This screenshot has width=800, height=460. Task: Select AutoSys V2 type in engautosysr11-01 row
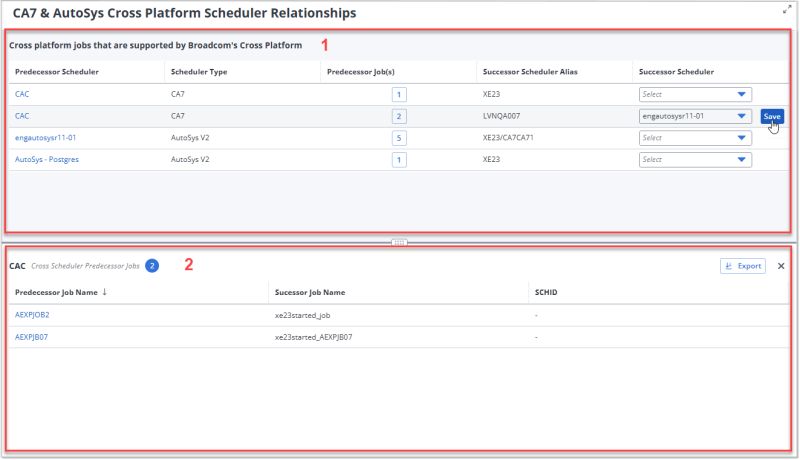(190, 138)
